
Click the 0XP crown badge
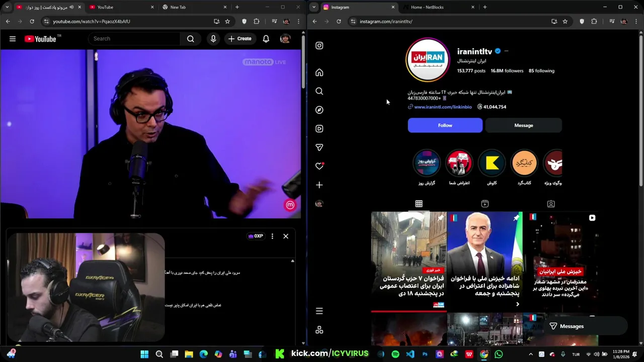point(255,236)
